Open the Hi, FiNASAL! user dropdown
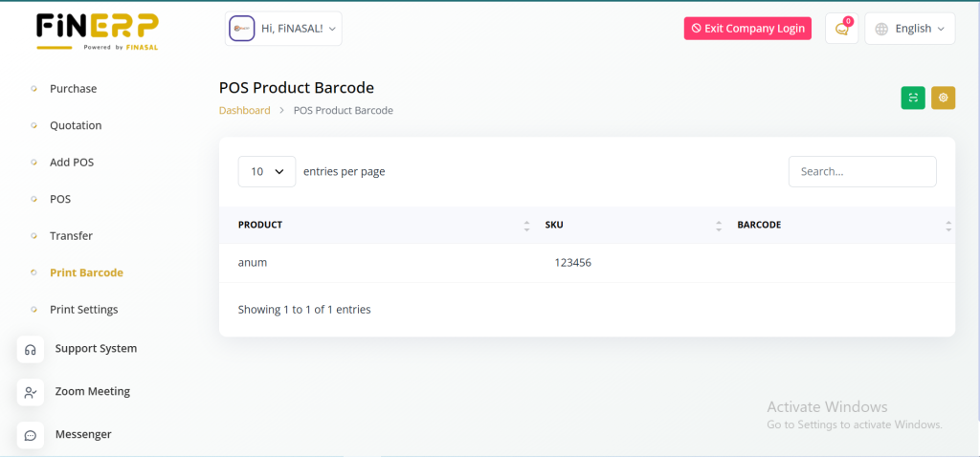Screen dimensions: 980x457 tap(283, 29)
